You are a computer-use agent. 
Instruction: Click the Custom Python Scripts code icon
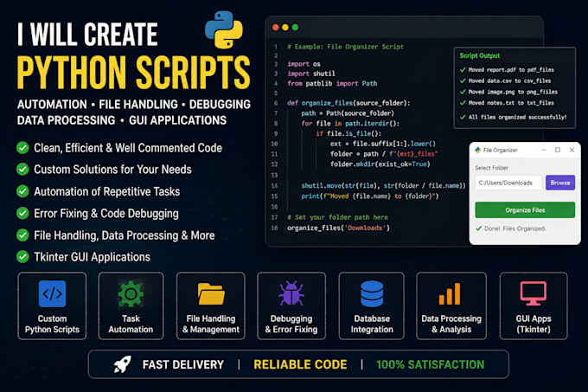(52, 293)
